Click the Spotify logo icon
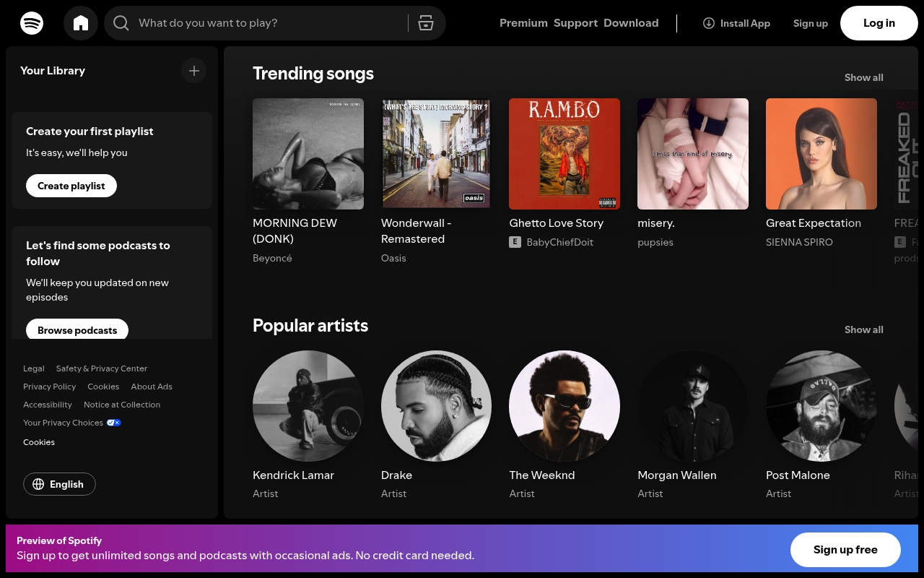The width and height of the screenshot is (924, 578). pos(32,23)
